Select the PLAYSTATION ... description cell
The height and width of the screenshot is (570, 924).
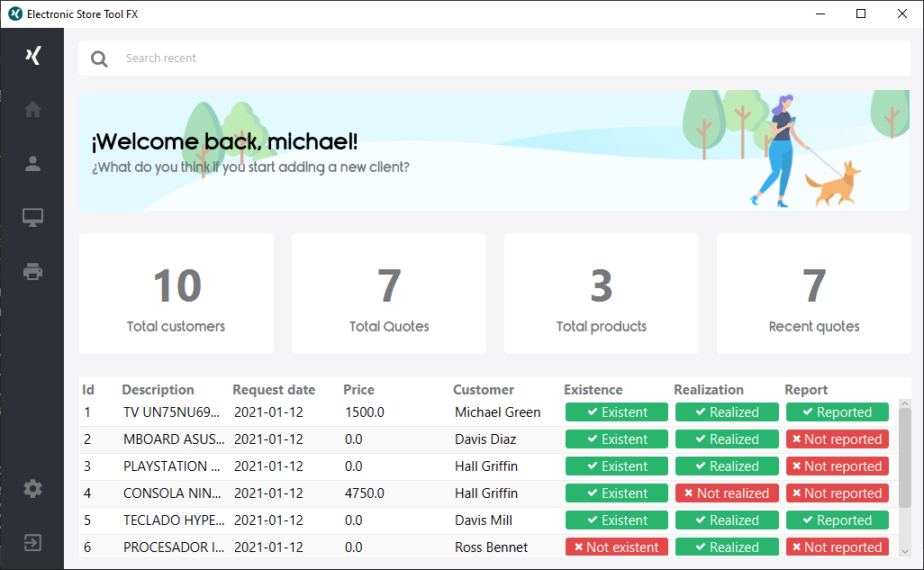pos(171,466)
